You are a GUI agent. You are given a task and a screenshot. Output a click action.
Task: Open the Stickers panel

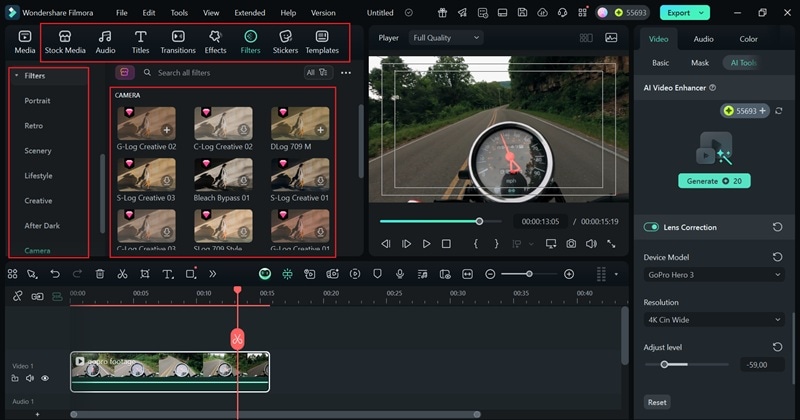(x=285, y=42)
